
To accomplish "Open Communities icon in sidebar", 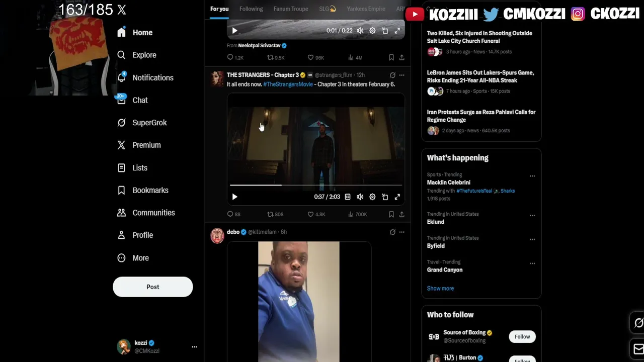I will click(121, 213).
